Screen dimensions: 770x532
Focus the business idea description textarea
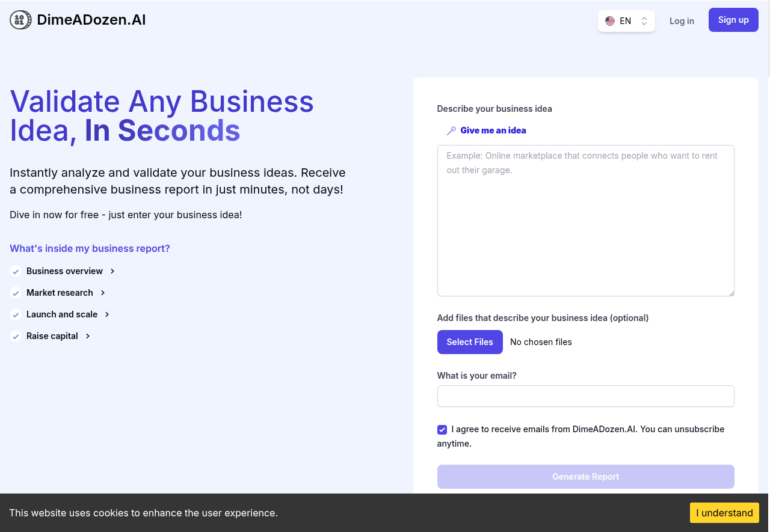pyautogui.click(x=585, y=221)
